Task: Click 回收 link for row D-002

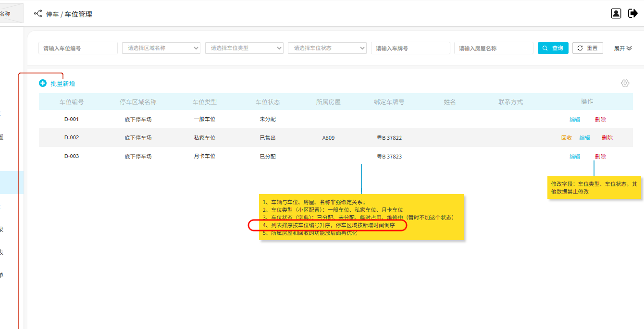Action: pyautogui.click(x=566, y=138)
